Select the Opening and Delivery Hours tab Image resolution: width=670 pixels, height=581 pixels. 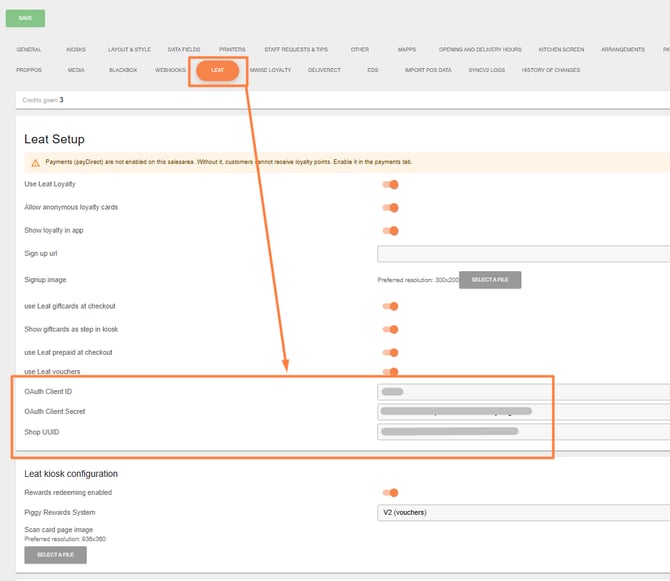tap(480, 49)
